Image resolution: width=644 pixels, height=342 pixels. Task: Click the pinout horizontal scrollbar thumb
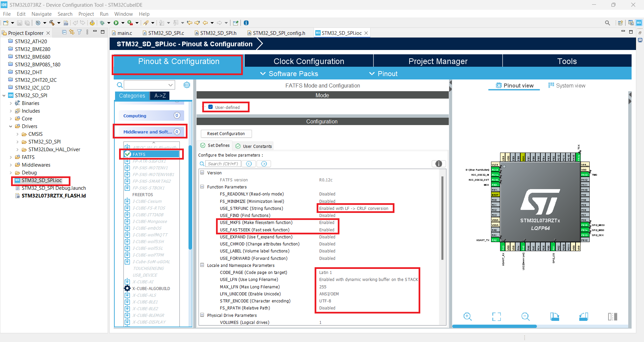click(494, 326)
